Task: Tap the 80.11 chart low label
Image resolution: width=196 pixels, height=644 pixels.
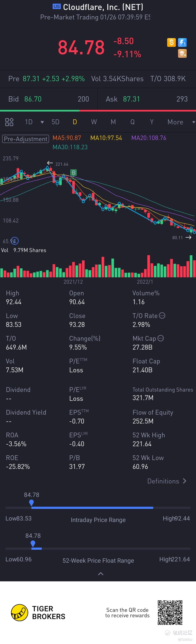Action: pyautogui.click(x=177, y=238)
